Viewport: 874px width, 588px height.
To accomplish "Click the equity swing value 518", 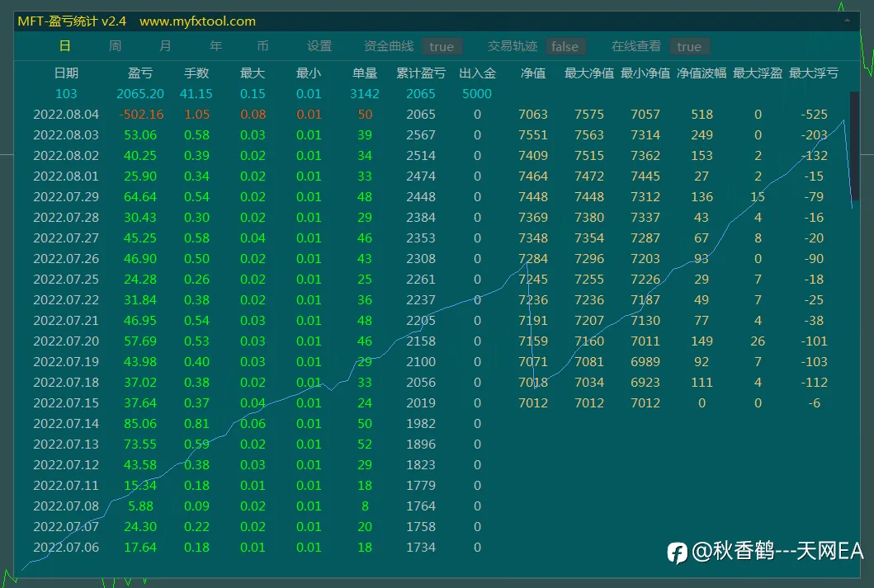I will click(702, 114).
